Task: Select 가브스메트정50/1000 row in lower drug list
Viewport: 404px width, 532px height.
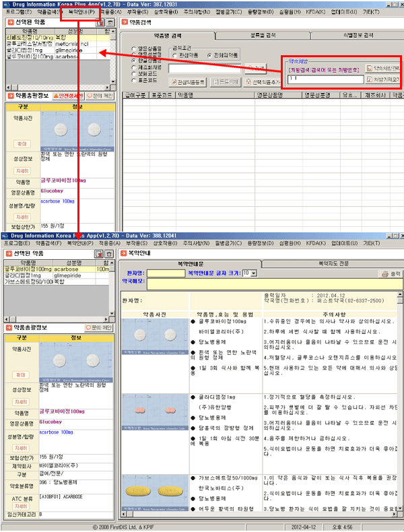Action: coord(57,281)
